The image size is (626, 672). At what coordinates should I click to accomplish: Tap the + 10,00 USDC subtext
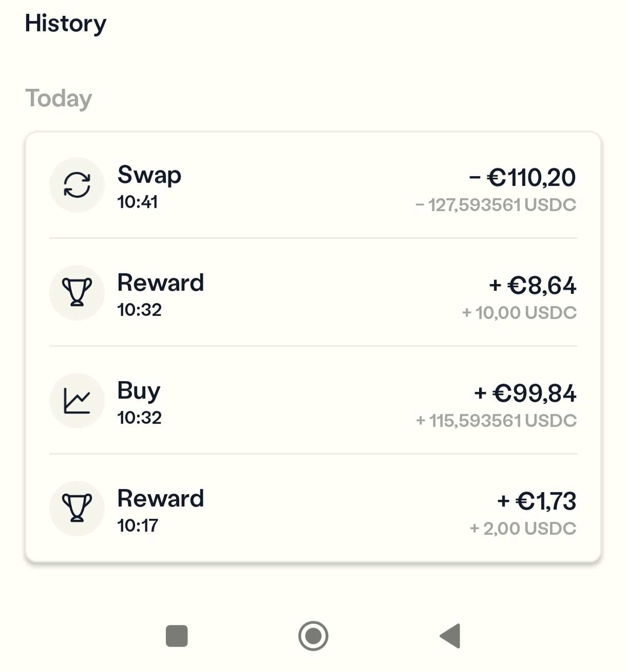pyautogui.click(x=519, y=313)
